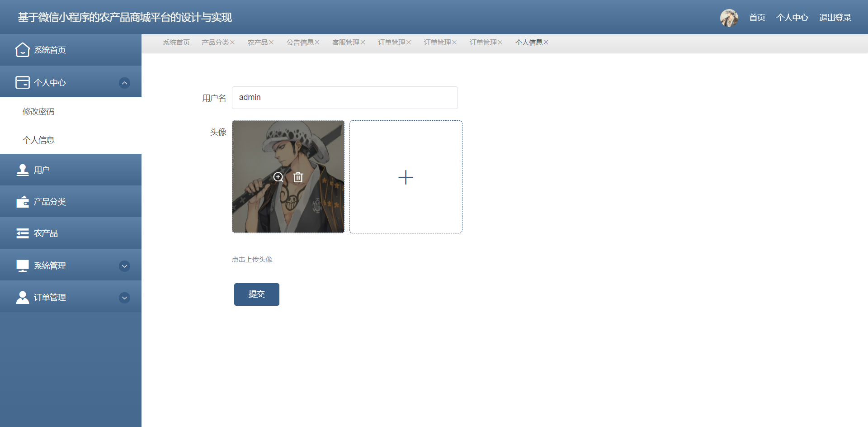Viewport: 868px width, 427px height.
Task: Open the 客服管理 tab
Action: click(345, 42)
